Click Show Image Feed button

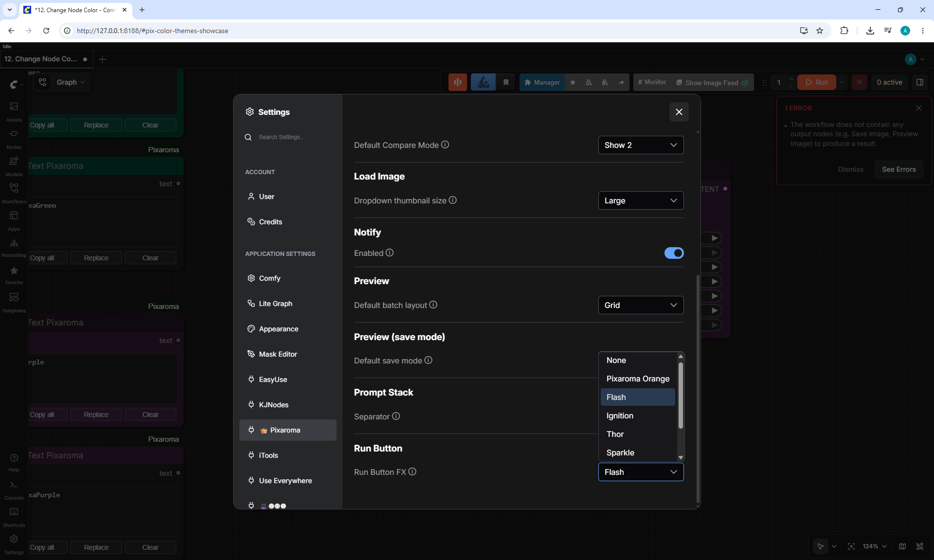712,83
